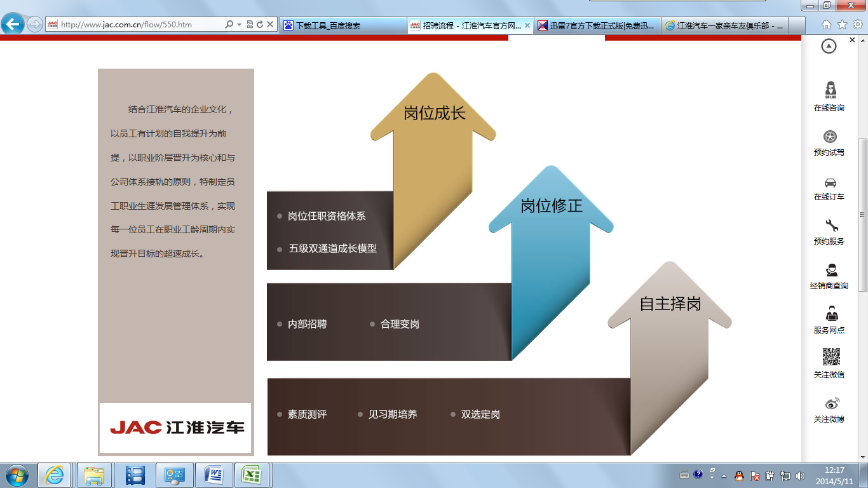The height and width of the screenshot is (488, 868).
Task: Click the scroll-to-top circle arrow icon
Action: coord(829,46)
